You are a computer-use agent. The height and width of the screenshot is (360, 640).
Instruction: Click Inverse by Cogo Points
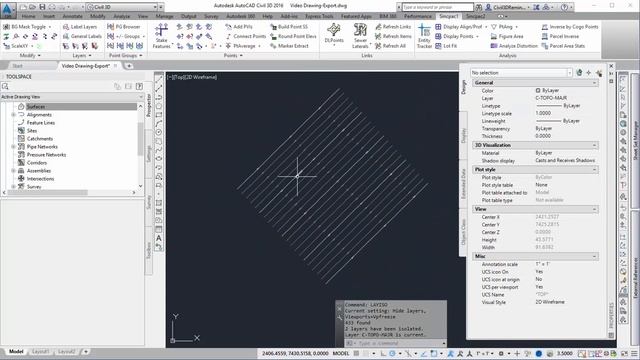(x=570, y=27)
